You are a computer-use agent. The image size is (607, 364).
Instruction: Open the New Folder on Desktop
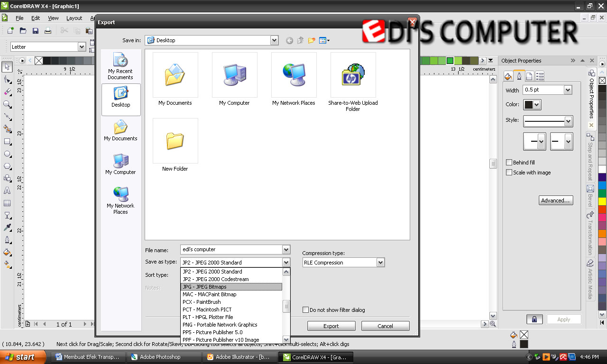click(x=175, y=145)
